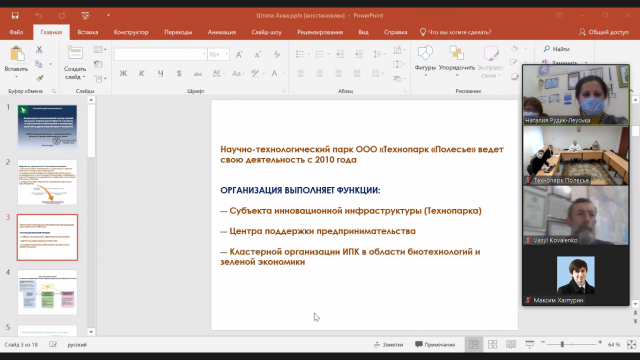Click the Undo arrow icon
The width and height of the screenshot is (640, 360).
click(x=38, y=16)
